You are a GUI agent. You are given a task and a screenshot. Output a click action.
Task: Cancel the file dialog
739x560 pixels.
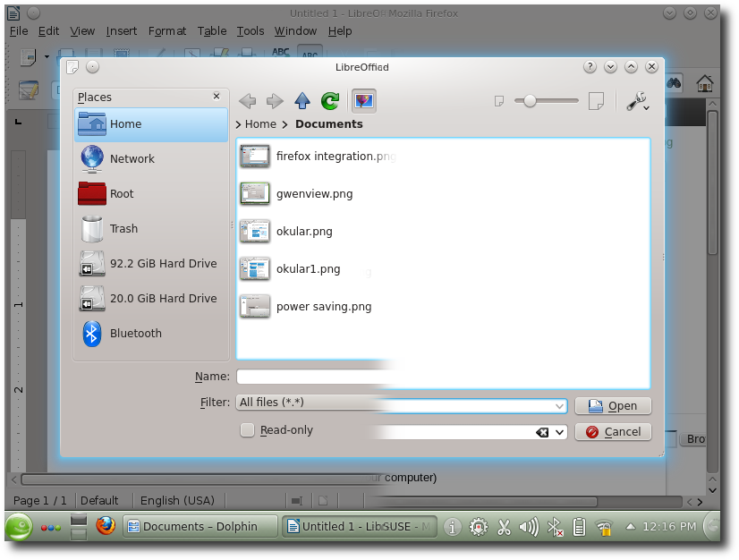coord(613,431)
